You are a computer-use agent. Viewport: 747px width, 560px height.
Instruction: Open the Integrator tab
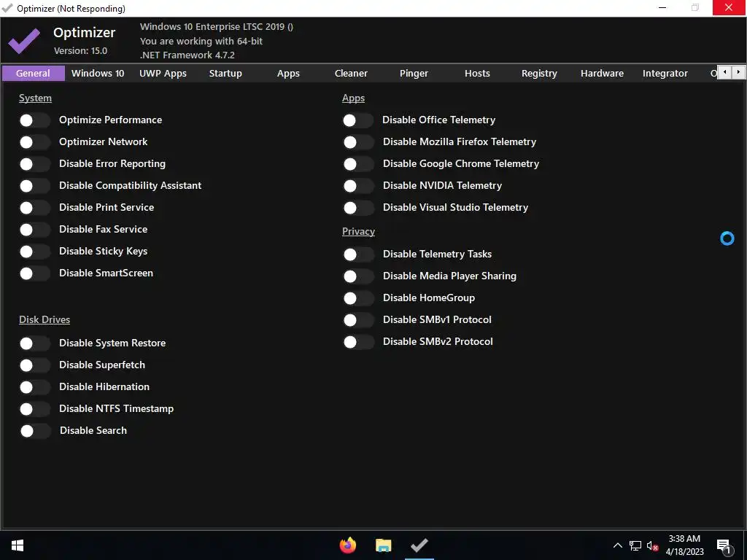(665, 74)
